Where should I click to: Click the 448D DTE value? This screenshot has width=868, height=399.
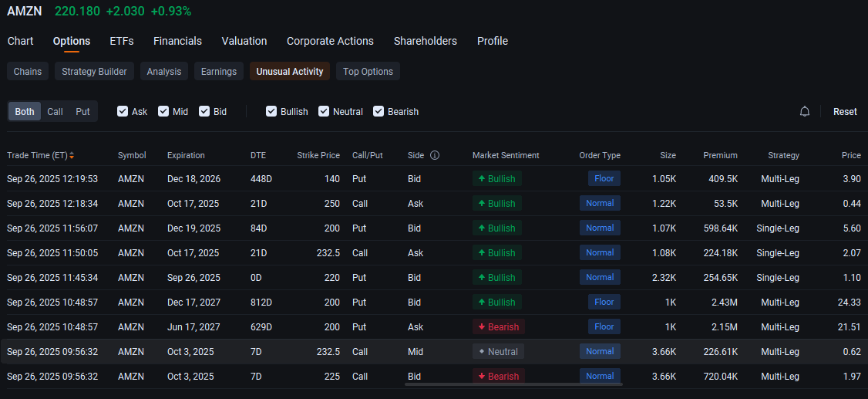[x=261, y=178]
